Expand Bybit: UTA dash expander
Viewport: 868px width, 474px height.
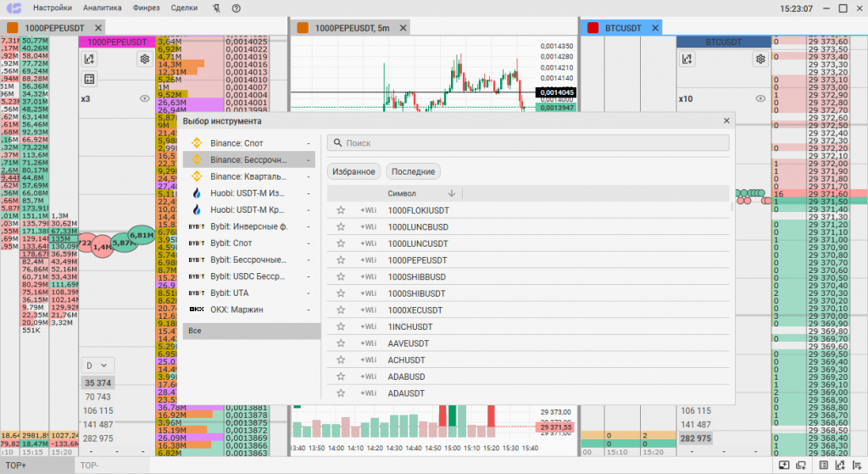309,293
